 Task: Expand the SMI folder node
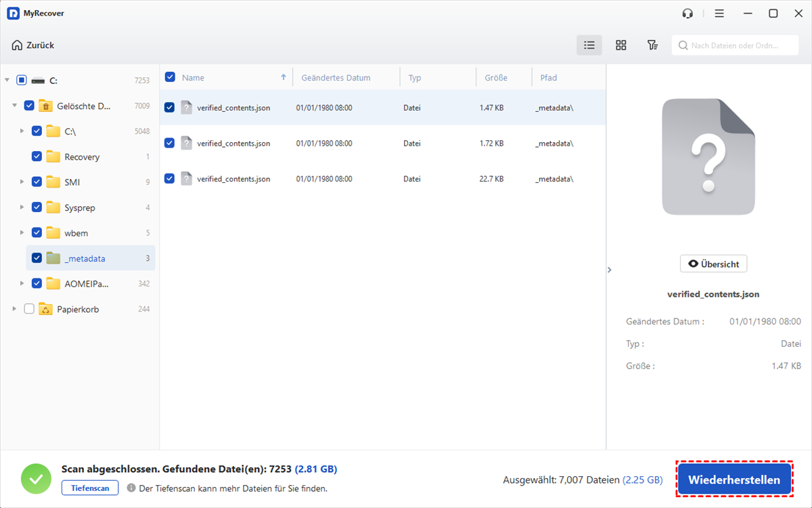pyautogui.click(x=22, y=182)
